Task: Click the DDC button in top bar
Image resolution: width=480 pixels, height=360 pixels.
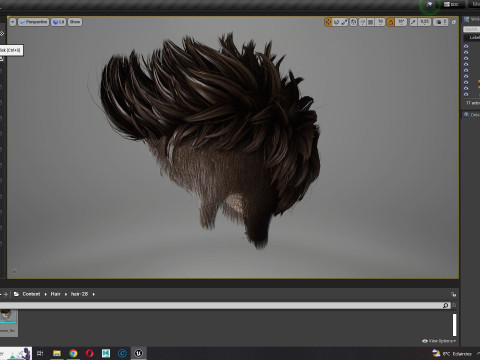Action: [451, 4]
